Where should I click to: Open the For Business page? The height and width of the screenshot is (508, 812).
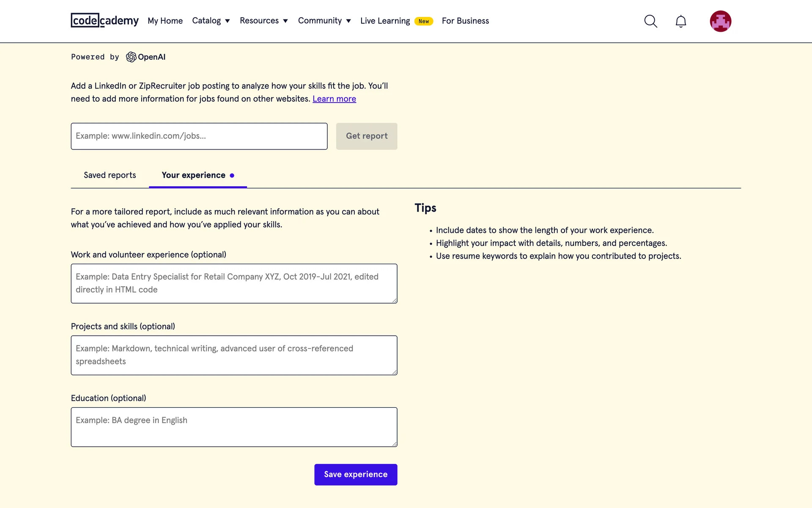click(465, 21)
